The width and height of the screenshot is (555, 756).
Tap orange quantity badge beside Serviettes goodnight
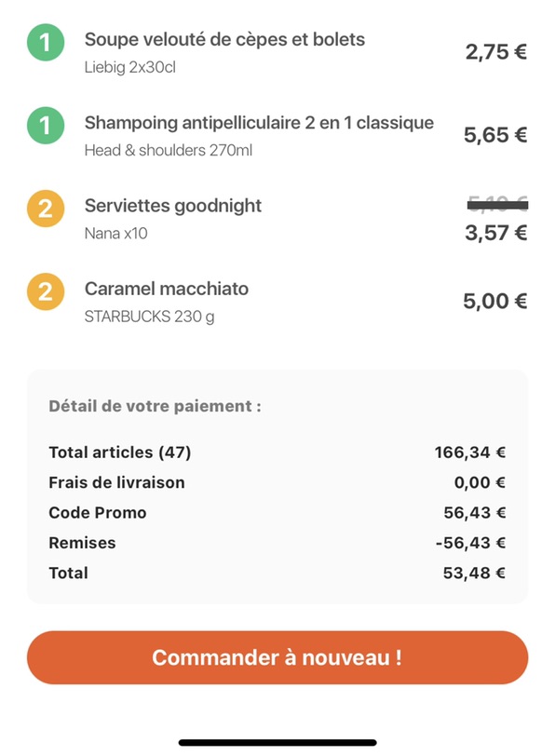pos(46,209)
